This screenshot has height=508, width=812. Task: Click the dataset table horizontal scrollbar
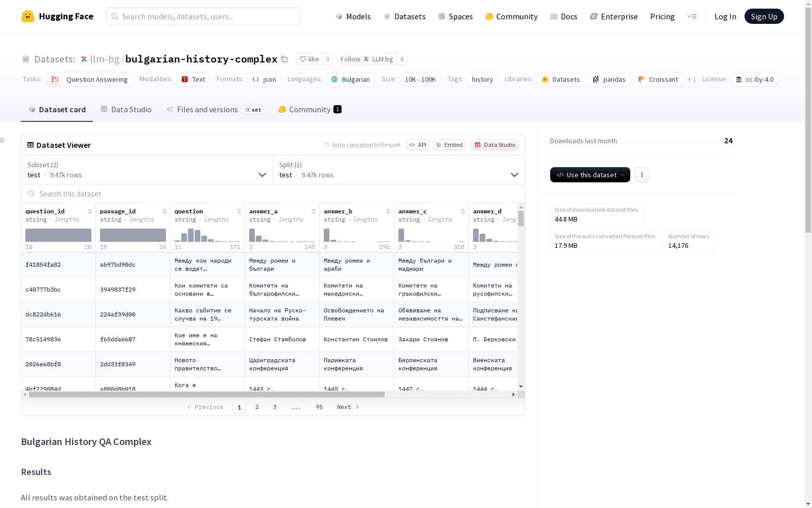click(207, 394)
